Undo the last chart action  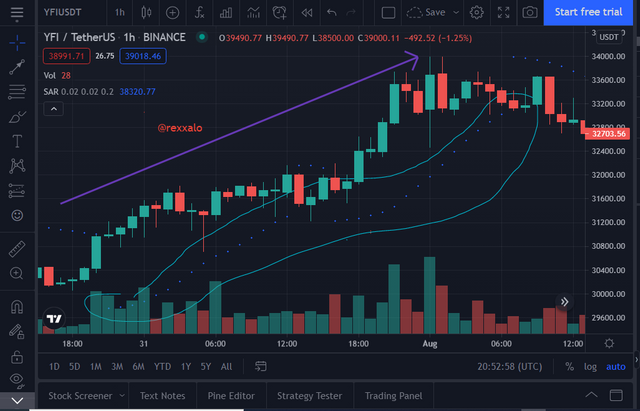(331, 13)
